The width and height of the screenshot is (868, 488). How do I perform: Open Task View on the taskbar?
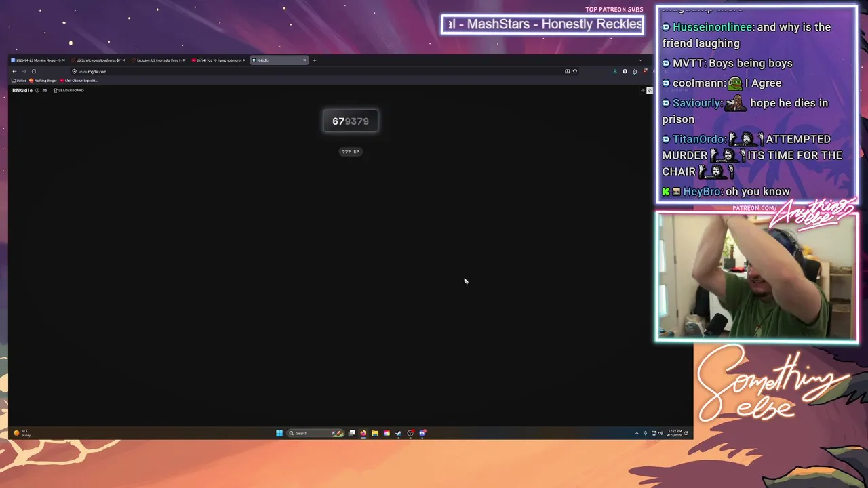pyautogui.click(x=352, y=433)
